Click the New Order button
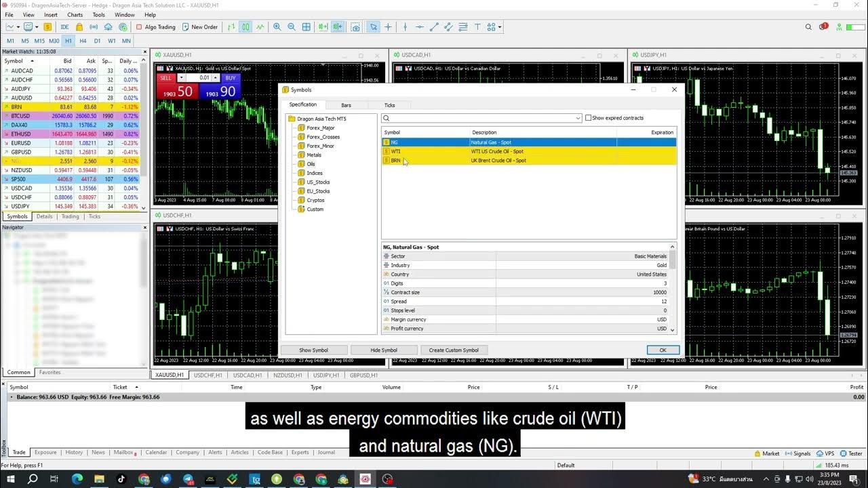Viewport: 868px width, 488px height. point(200,27)
